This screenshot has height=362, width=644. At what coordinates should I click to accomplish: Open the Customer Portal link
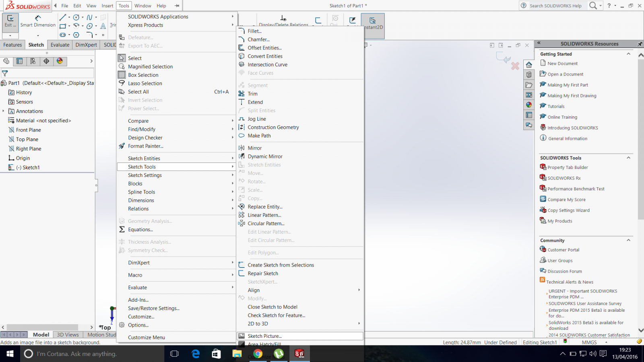point(563,250)
